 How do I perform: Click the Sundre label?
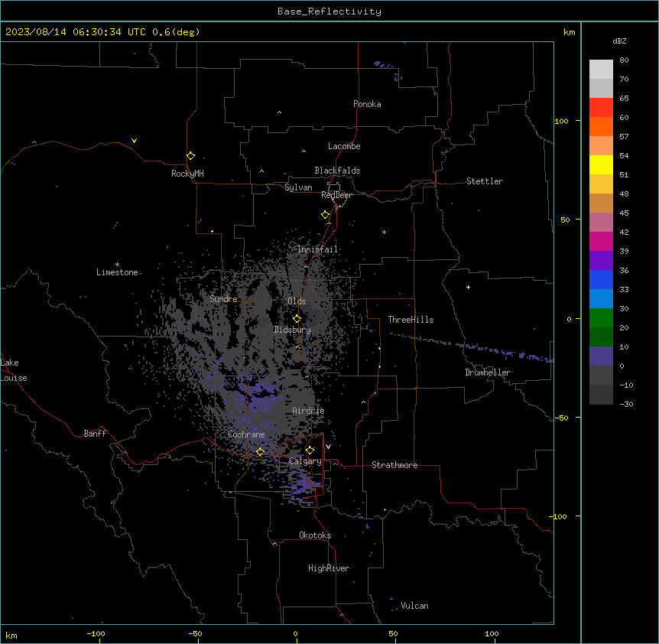pyautogui.click(x=223, y=299)
